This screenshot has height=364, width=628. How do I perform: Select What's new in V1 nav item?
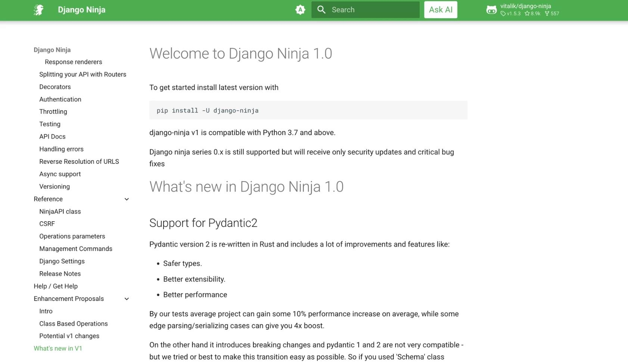[58, 348]
